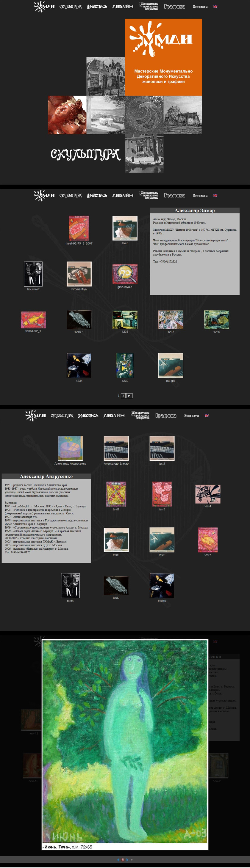Close the lightbox with the red X
This screenshot has width=250, height=868.
pos(122,860)
